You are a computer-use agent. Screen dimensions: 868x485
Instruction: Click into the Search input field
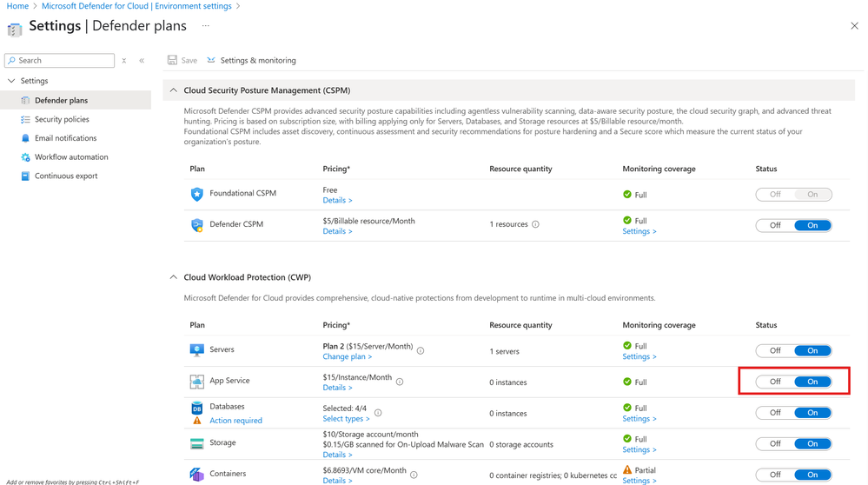59,60
